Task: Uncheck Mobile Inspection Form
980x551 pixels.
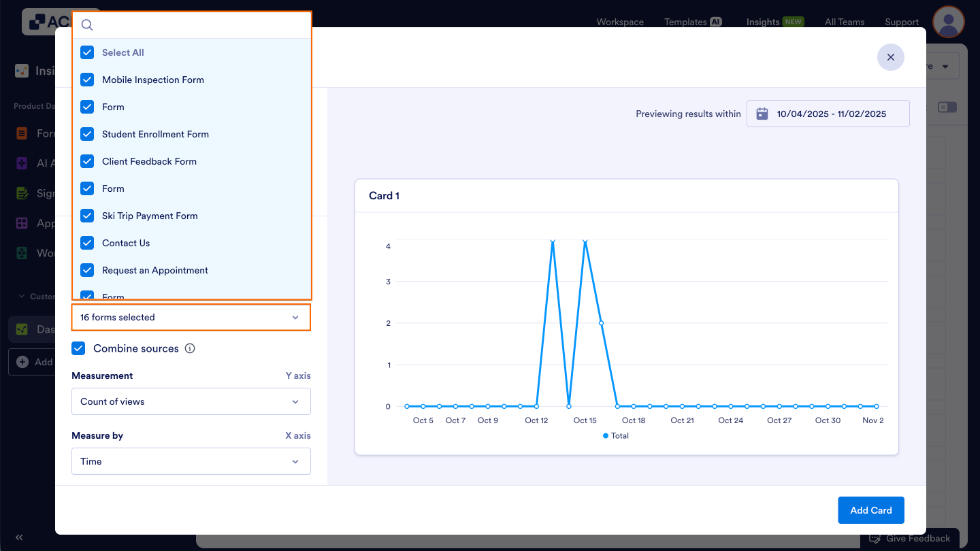Action: [x=87, y=80]
